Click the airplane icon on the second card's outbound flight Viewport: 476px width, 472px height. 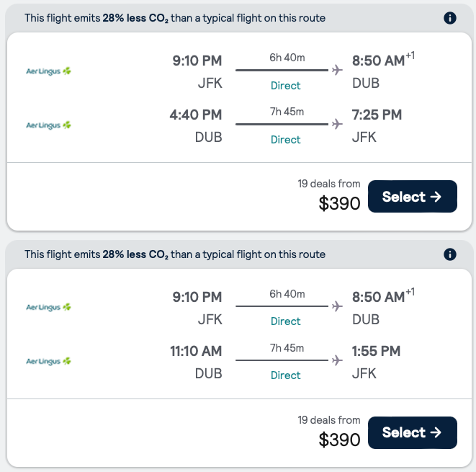point(336,306)
